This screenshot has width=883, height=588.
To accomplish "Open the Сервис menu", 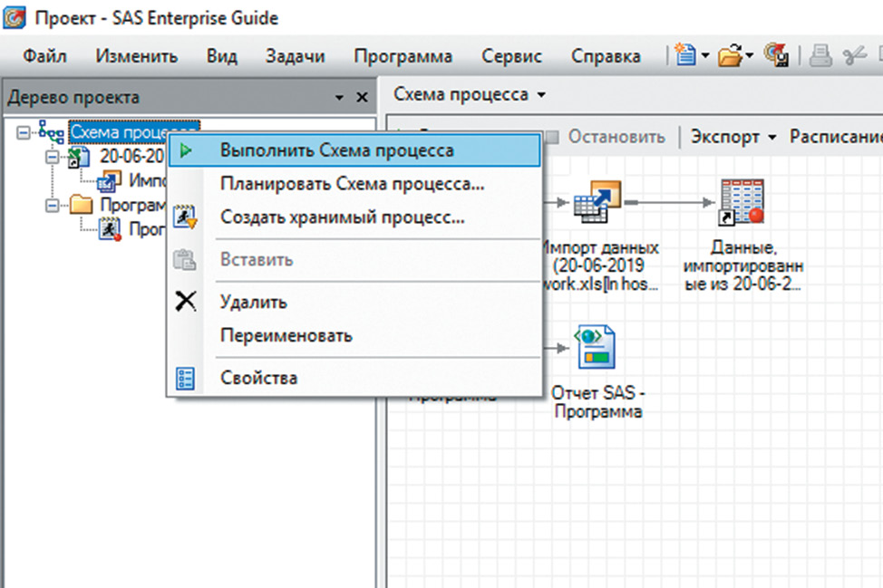I will click(511, 56).
